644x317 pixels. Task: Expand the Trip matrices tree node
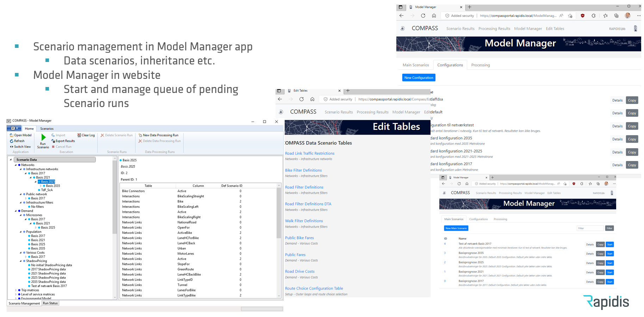(16, 290)
